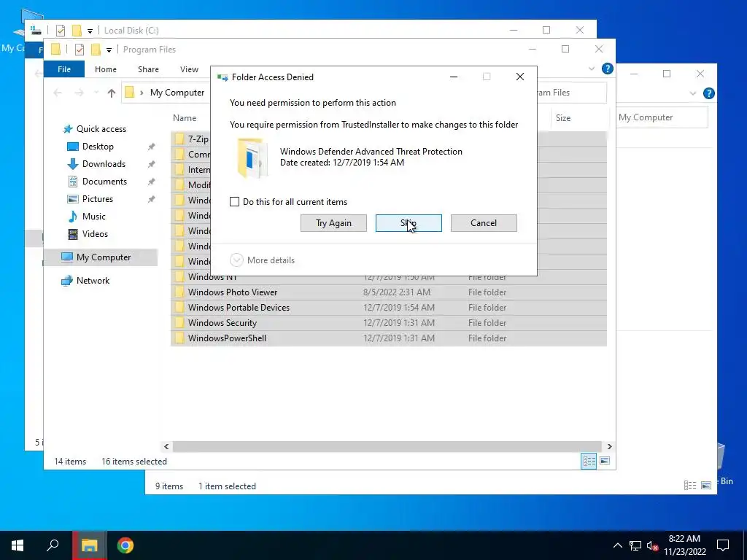Screen dimensions: 747x560
Task: Open the notification center icon
Action: pos(723,545)
